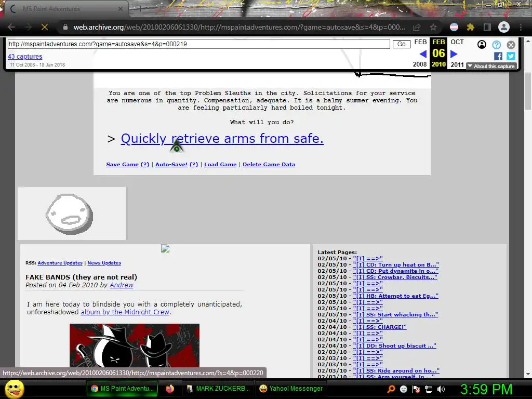The image size is (532, 399).
Task: Open a new browser tab
Action: (x=139, y=9)
